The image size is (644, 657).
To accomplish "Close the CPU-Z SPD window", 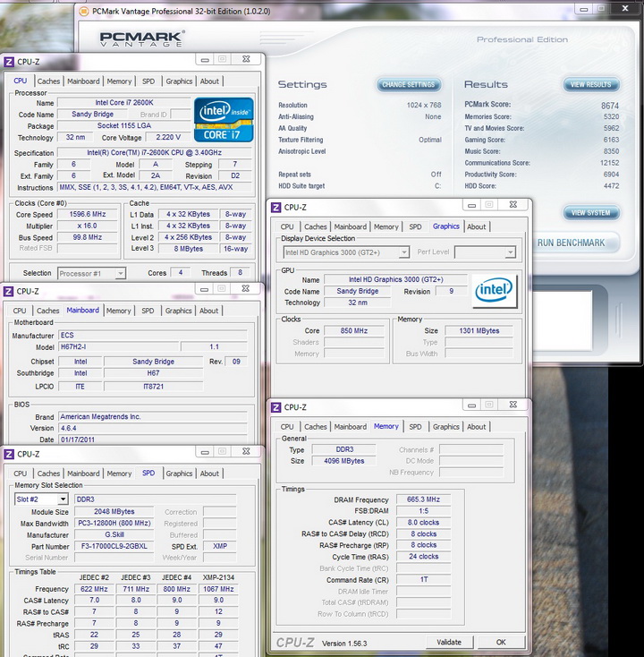I will (x=246, y=451).
